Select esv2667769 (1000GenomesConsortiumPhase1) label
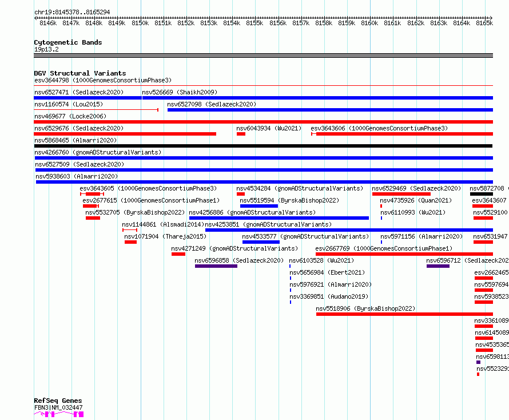 pyautogui.click(x=384, y=248)
